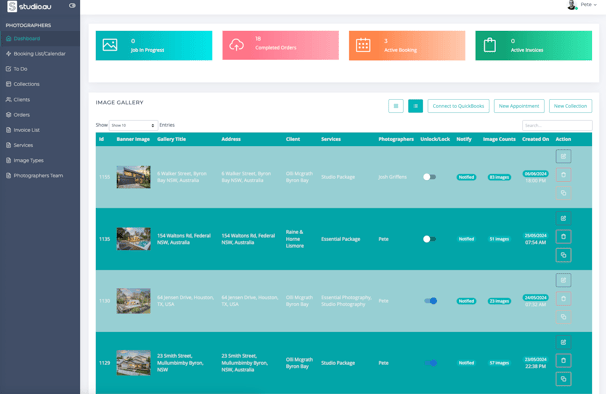This screenshot has height=394, width=606.
Task: Toggle lock switch for gallery 1129
Action: [x=431, y=363]
